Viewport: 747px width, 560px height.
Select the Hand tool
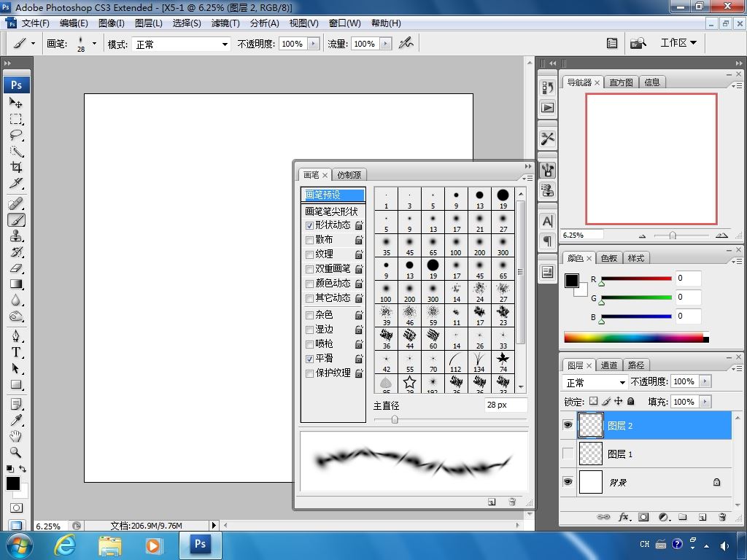pyautogui.click(x=16, y=436)
